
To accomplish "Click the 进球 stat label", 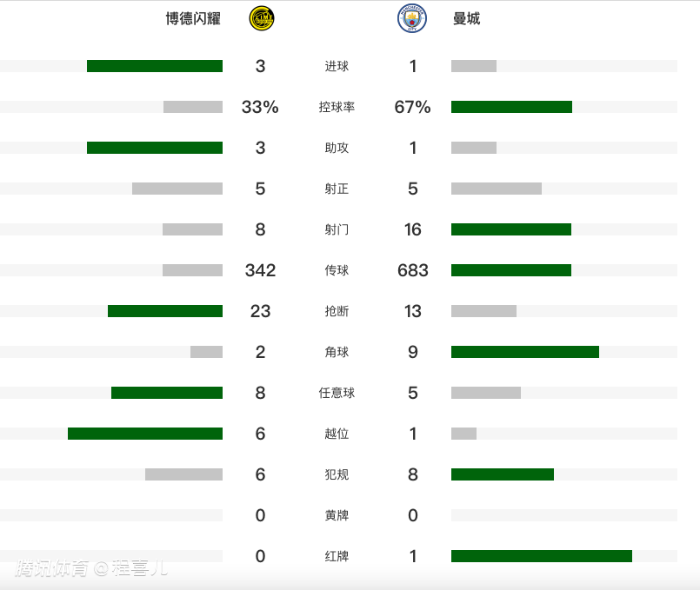I will coord(337,66).
